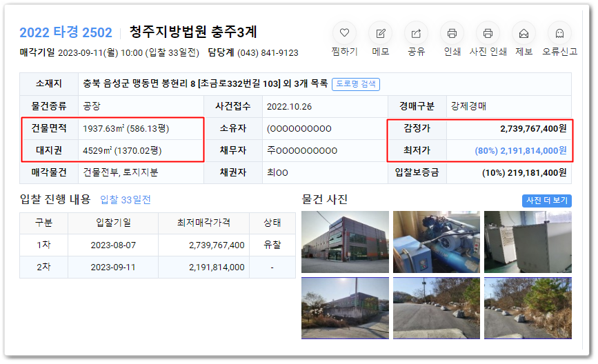This screenshot has width=598, height=364.
Task: Click the 감정가 value 2,739,767,400원
Action: click(533, 128)
